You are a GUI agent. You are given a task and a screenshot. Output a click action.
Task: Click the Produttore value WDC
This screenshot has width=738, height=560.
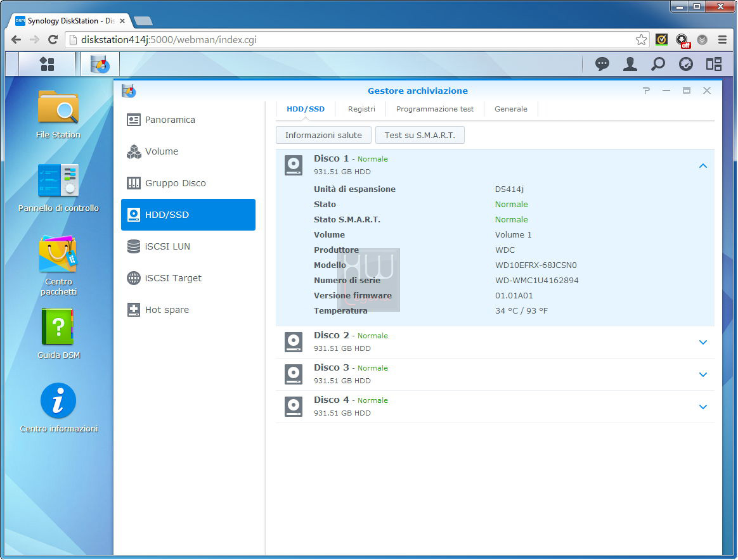505,250
